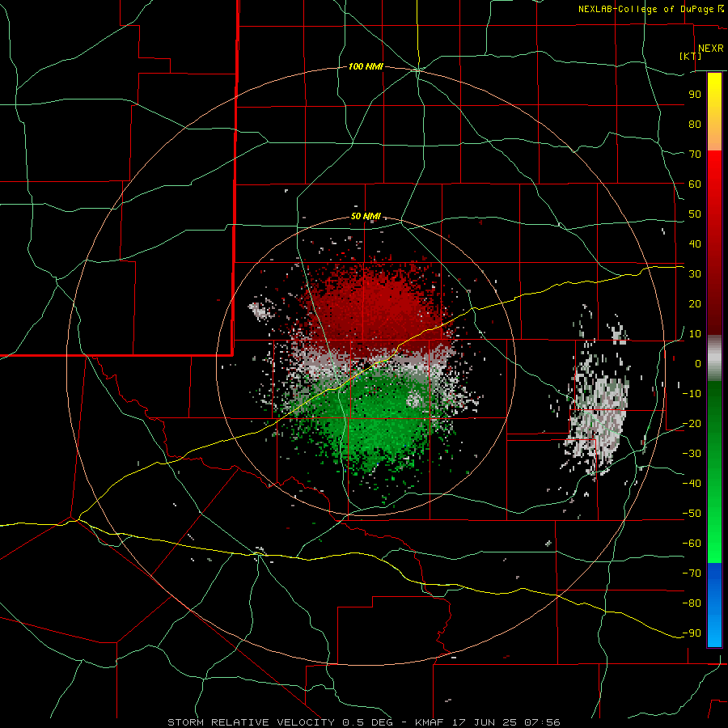Click the -30 value on velocity scale
Image resolution: width=728 pixels, height=728 pixels.
pyautogui.click(x=692, y=454)
